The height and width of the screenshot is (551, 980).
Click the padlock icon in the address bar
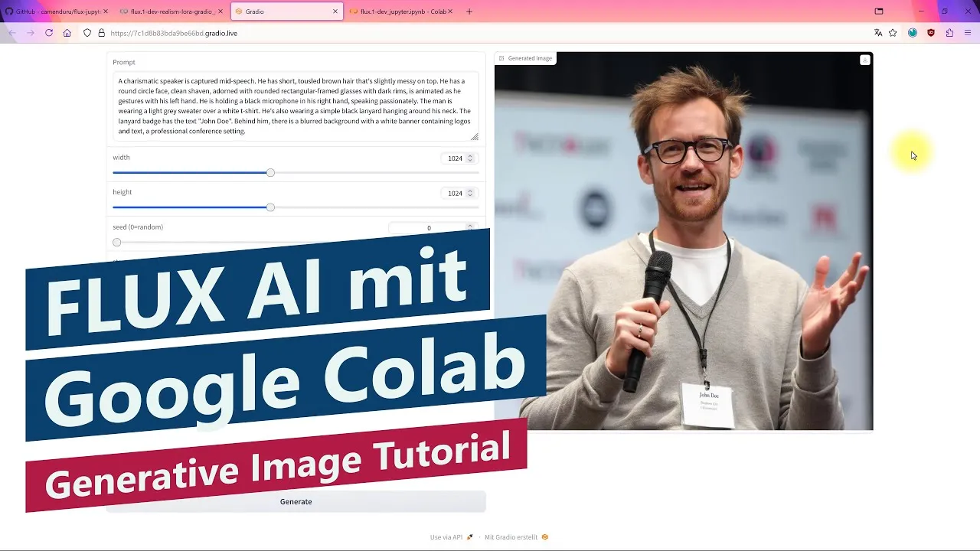click(100, 33)
